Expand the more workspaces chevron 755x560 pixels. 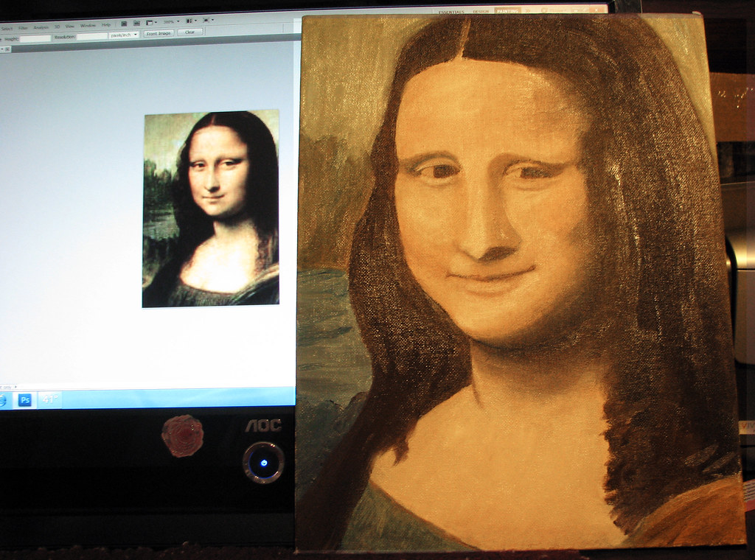[x=528, y=10]
